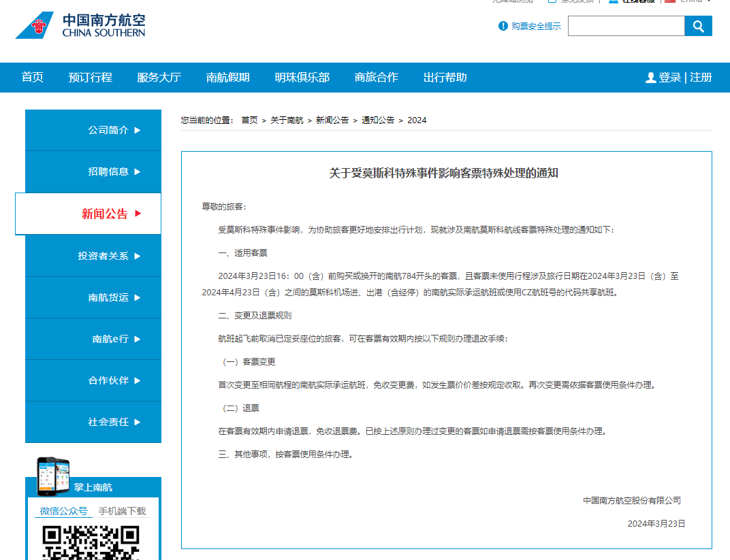Viewport: 730px width, 560px height.
Task: Open 明珠俱乐部 navigation menu
Action: 302,78
